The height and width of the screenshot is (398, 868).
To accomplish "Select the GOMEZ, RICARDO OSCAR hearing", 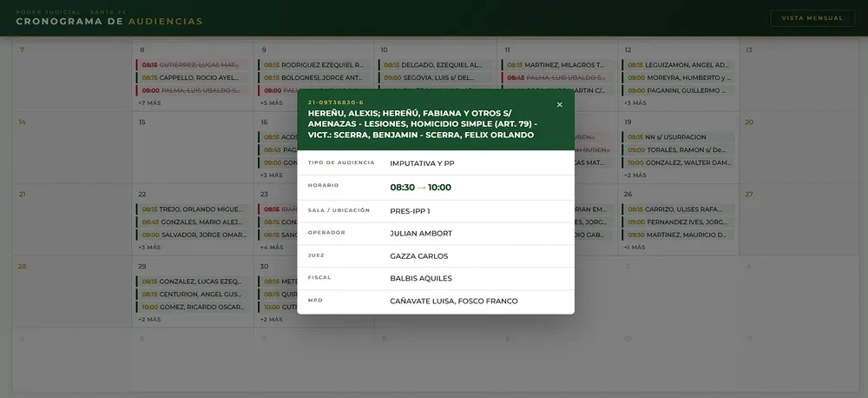I will point(192,307).
